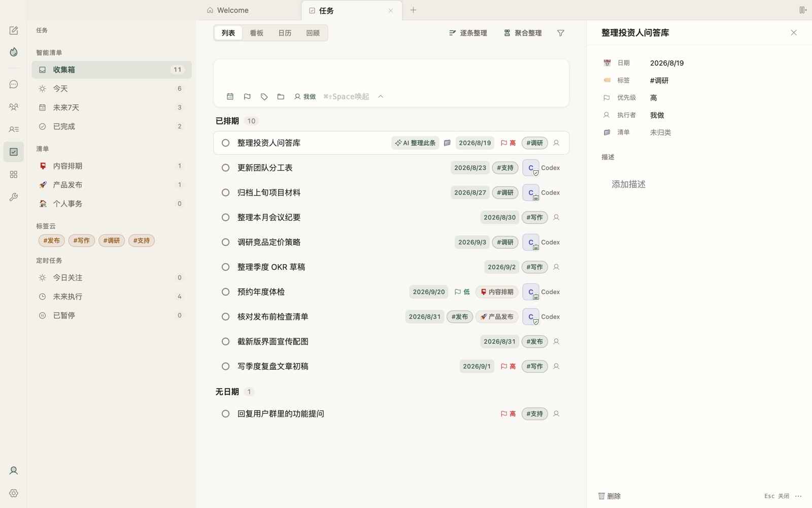This screenshot has height=508, width=812.
Task: Mark 更新团队分工表 as complete
Action: tap(225, 168)
